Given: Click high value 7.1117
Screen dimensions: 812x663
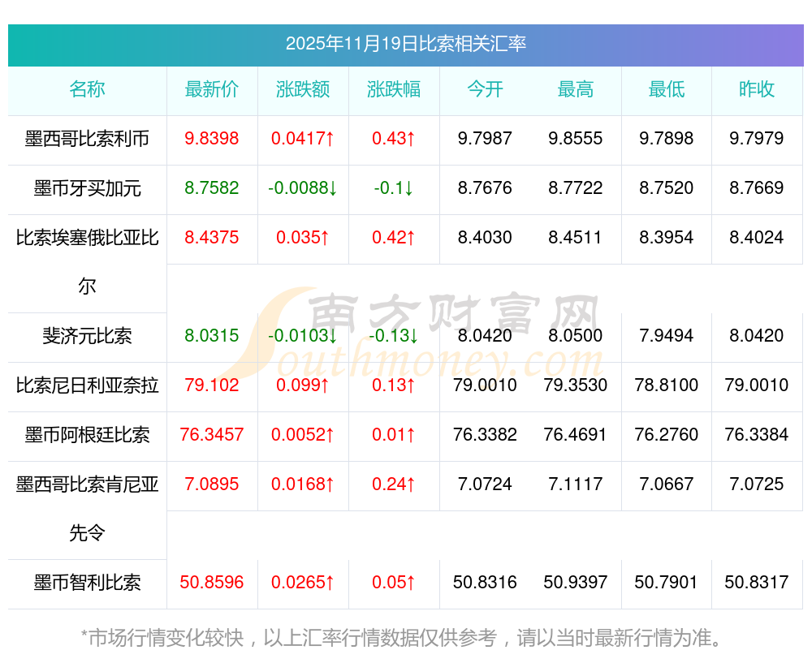Looking at the screenshot, I should [576, 484].
